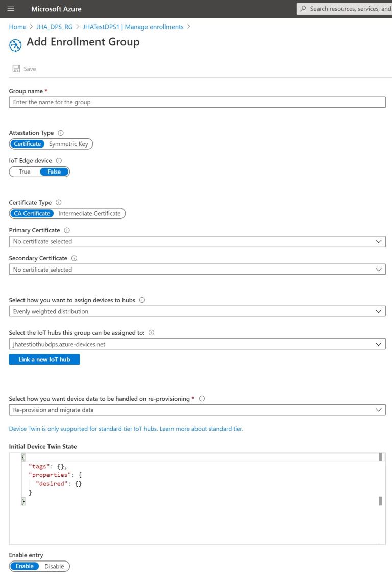This screenshot has height=585, width=392.
Task: Select Intermediate Certificate type
Action: click(90, 213)
